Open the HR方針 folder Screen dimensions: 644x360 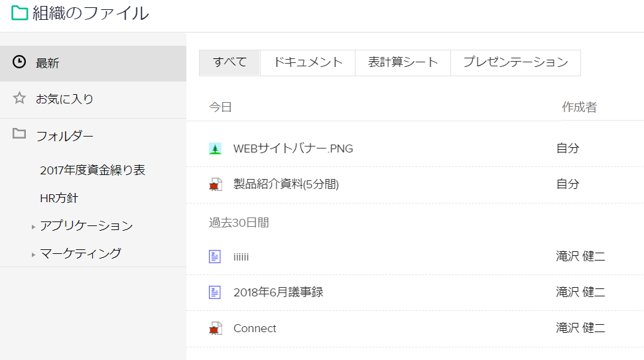point(59,198)
